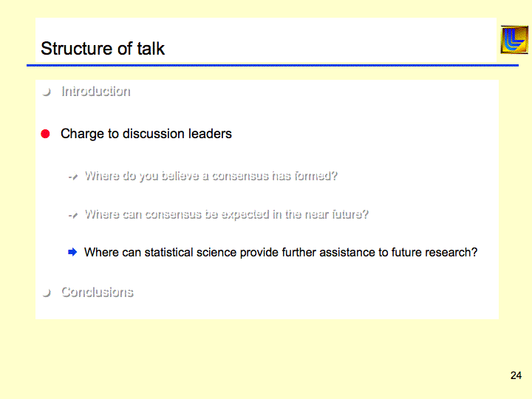Click the faded 'Introduction' heading
Screen dimensions: 532x399
click(95, 92)
